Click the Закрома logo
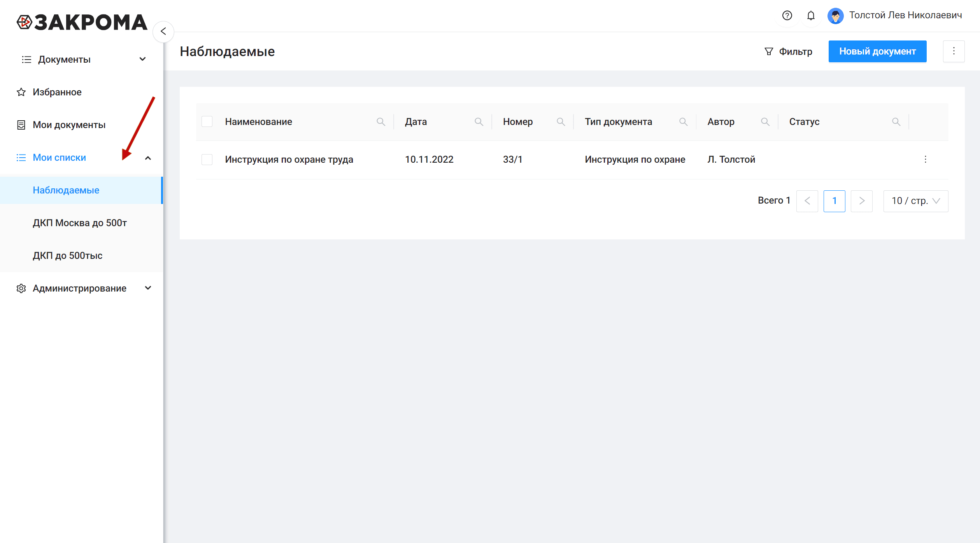Screen dimensions: 980x543 (x=82, y=22)
